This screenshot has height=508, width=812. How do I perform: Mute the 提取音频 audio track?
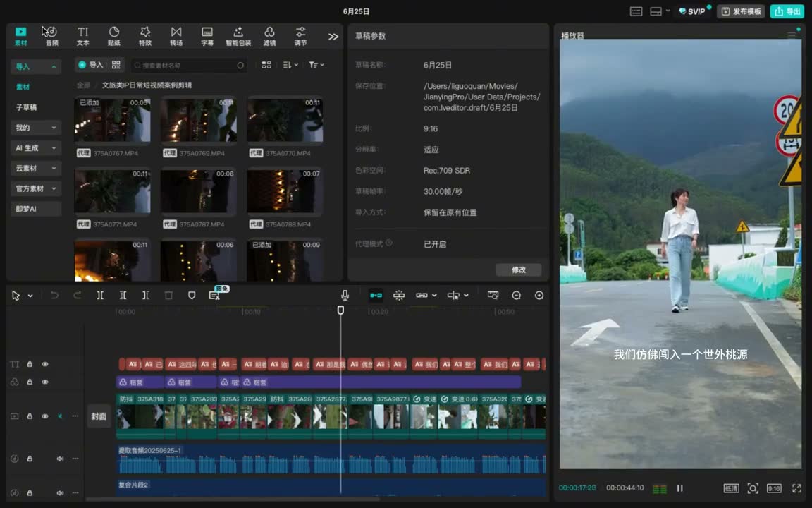pos(60,459)
